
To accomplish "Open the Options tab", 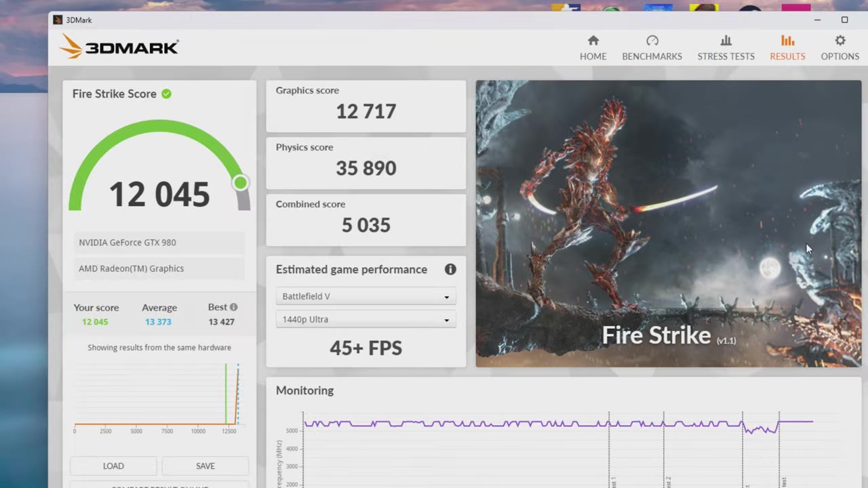I will [840, 48].
